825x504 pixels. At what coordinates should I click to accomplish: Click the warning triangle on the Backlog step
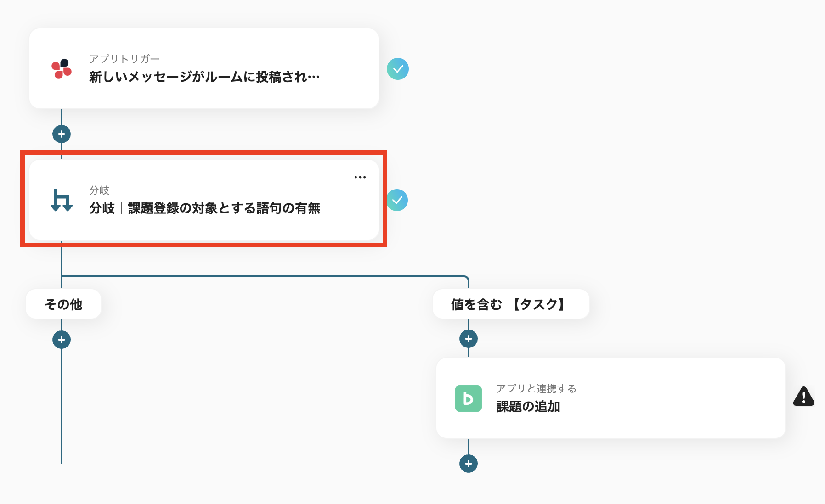804,397
